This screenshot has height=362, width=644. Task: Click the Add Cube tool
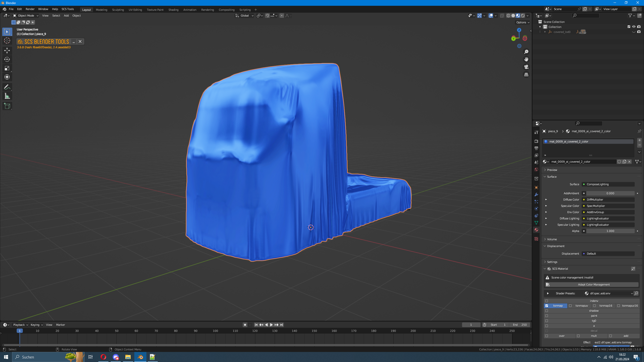tap(7, 106)
